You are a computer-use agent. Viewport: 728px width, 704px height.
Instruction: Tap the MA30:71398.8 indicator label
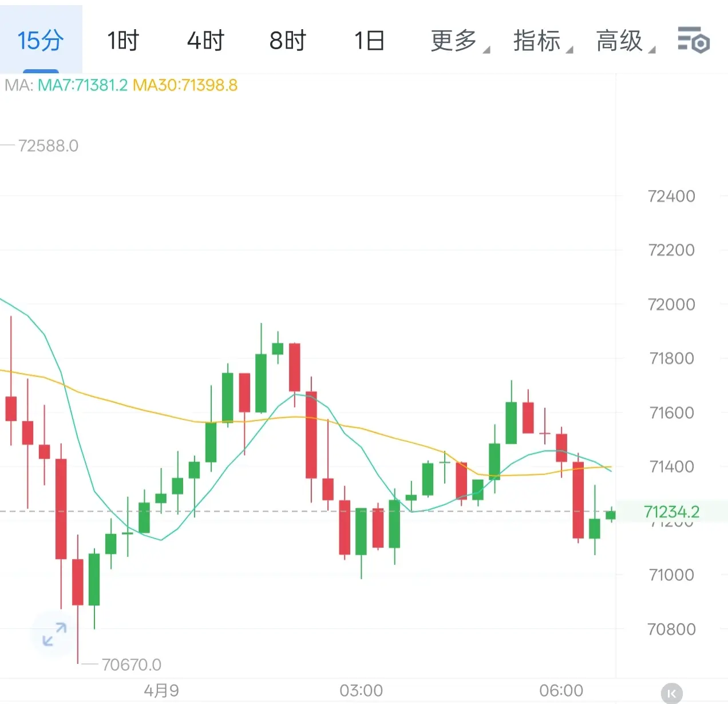point(185,86)
